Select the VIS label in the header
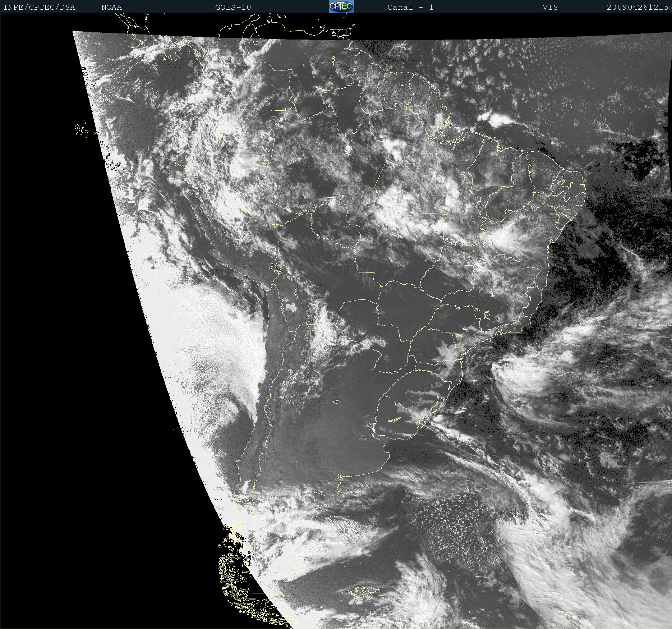The height and width of the screenshot is (629, 672). [x=550, y=7]
